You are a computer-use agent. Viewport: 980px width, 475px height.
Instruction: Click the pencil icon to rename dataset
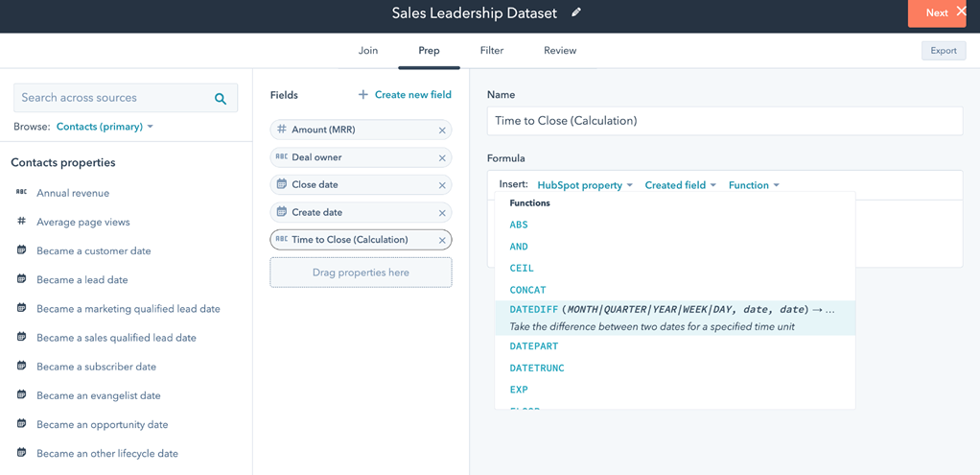(x=576, y=12)
